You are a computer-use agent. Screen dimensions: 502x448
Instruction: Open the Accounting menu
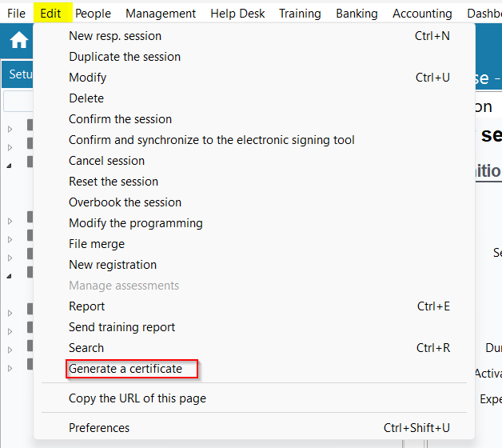[x=422, y=14]
